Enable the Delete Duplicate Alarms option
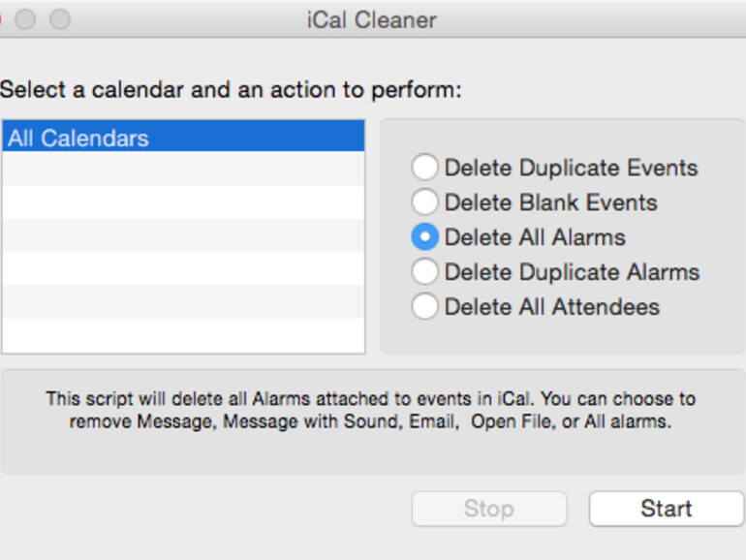 425,272
